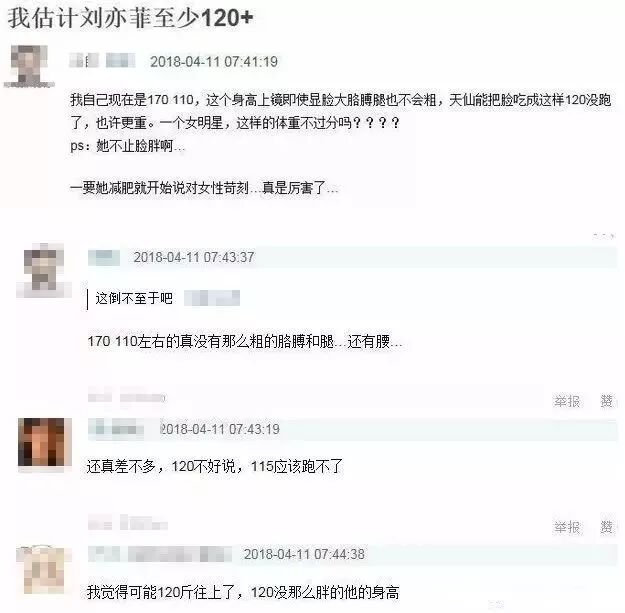Open the post title about 刘亦菲至少120+
625x613 pixels.
click(130, 18)
